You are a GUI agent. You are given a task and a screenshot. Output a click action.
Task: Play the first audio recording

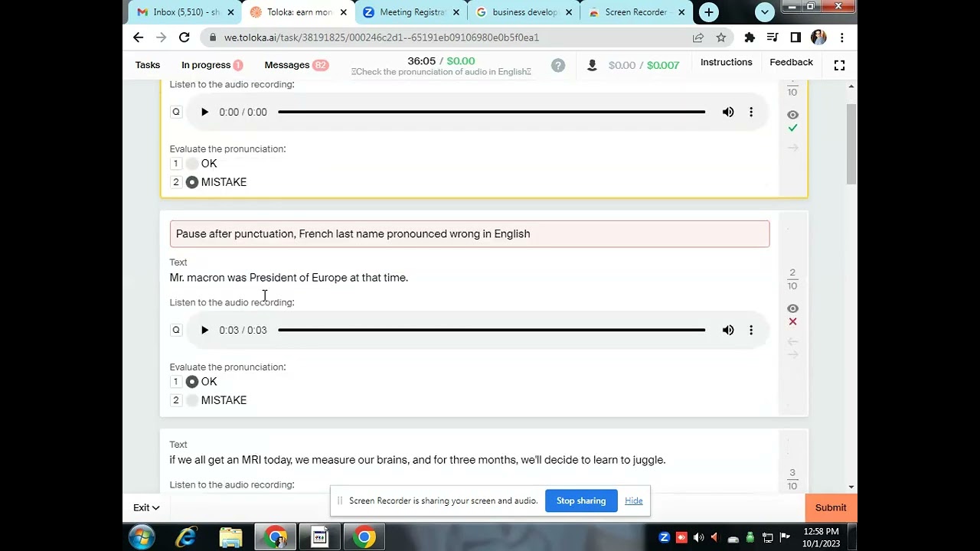point(204,112)
